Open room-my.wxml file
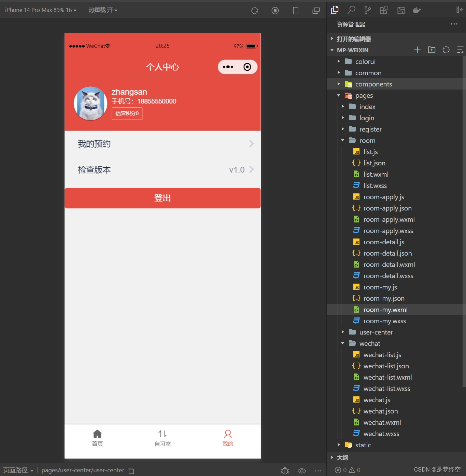Viewport: 466px width, 476px height. [385, 310]
